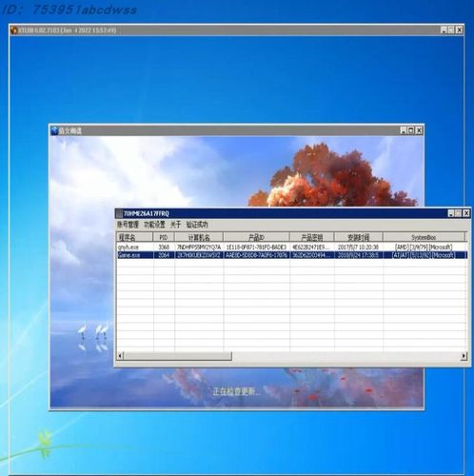Click the outer remote window title icon
The height and width of the screenshot is (476, 474).
coord(14,30)
